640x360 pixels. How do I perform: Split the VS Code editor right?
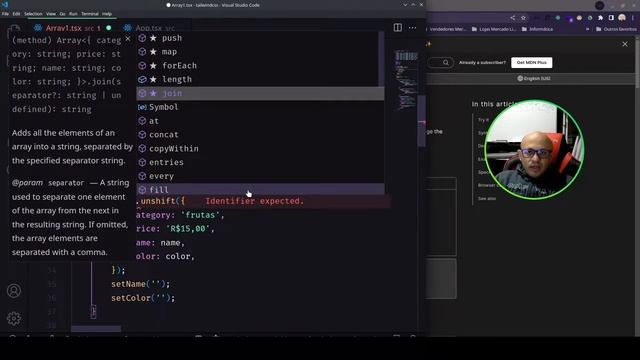(x=398, y=28)
